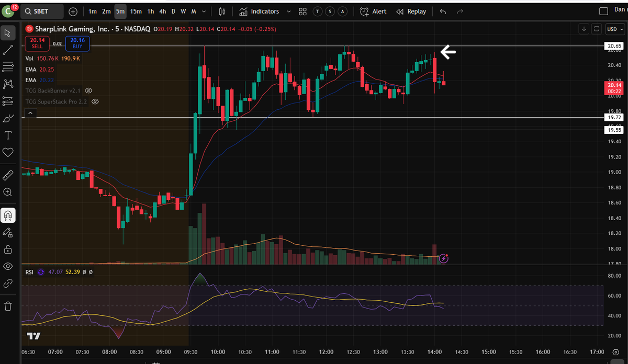
Task: Toggle the magnet snap mode
Action: point(8,215)
